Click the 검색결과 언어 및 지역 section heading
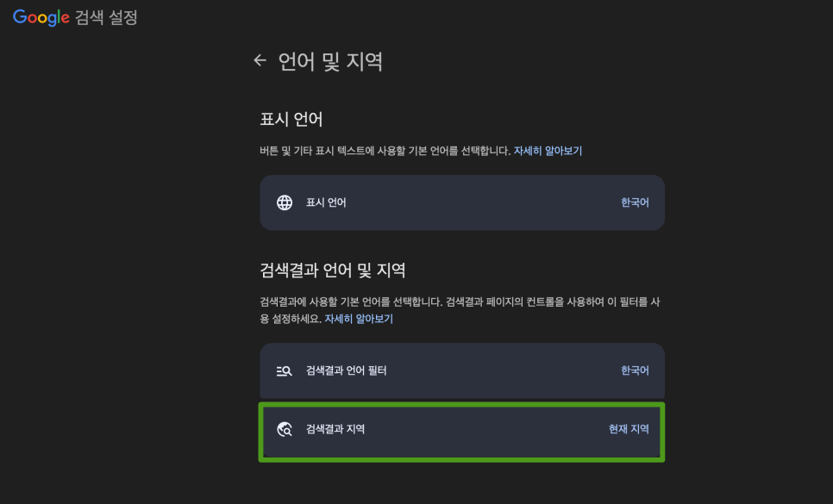This screenshot has width=833, height=504. click(x=333, y=271)
